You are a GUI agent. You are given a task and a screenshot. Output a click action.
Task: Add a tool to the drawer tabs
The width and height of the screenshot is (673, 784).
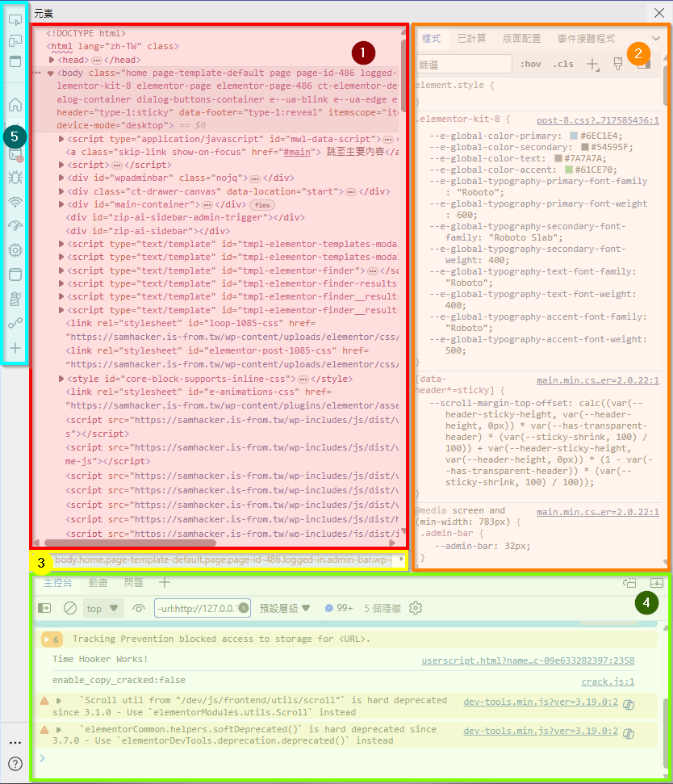pyautogui.click(x=165, y=582)
